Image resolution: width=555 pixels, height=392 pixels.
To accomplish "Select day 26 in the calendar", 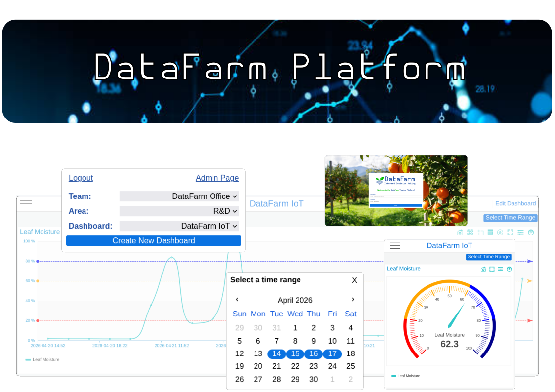I will click(240, 379).
